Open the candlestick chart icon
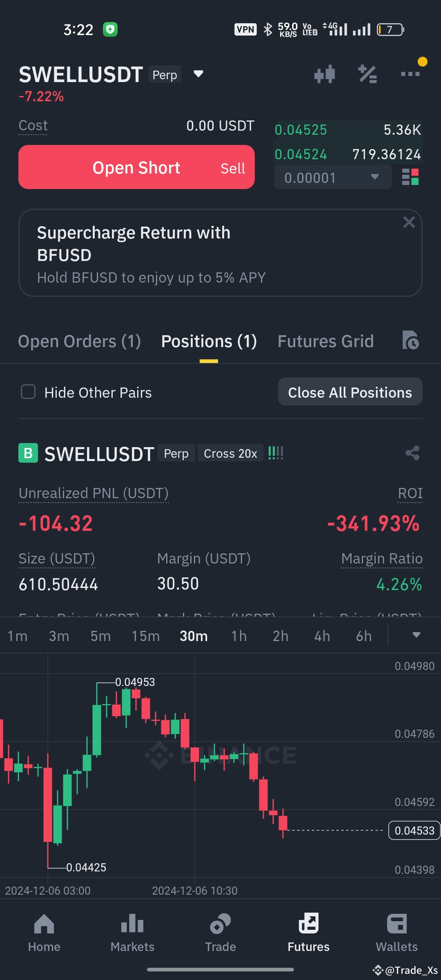This screenshot has width=441, height=980. pos(325,74)
